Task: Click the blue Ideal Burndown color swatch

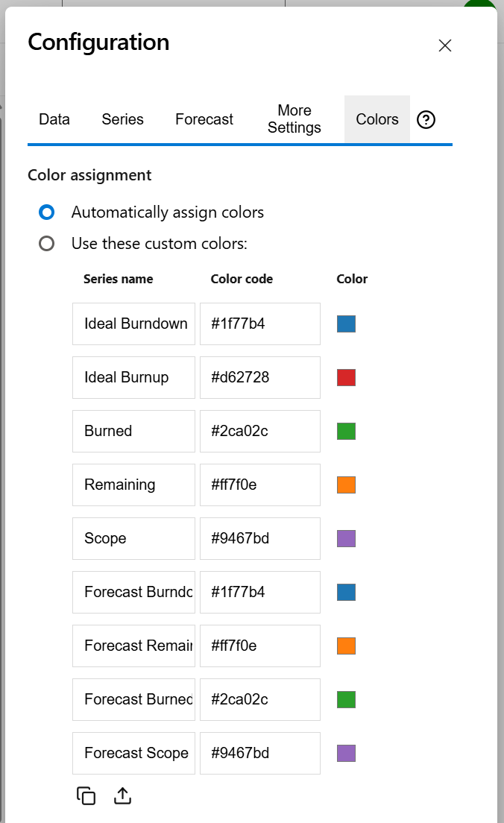Action: [345, 324]
